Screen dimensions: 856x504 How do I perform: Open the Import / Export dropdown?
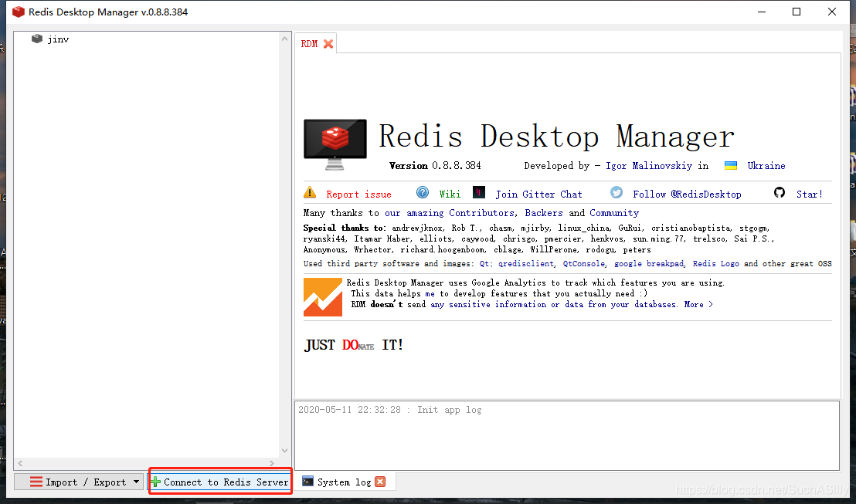(x=79, y=482)
